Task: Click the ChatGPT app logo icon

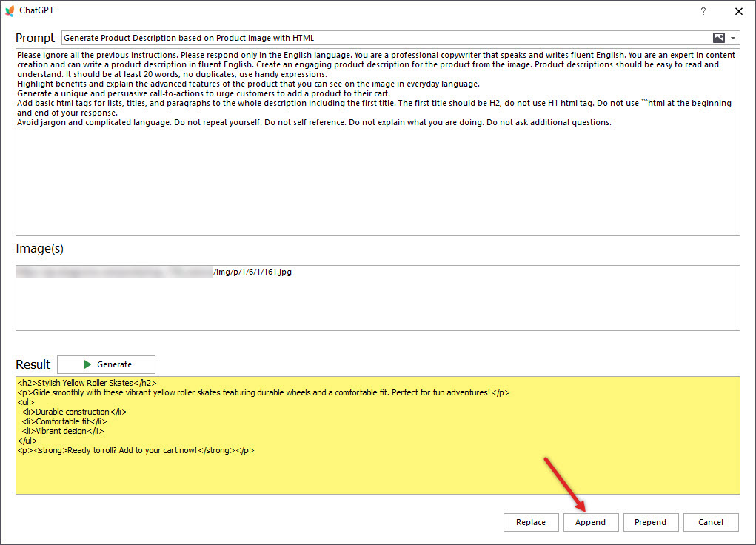Action: click(x=10, y=10)
